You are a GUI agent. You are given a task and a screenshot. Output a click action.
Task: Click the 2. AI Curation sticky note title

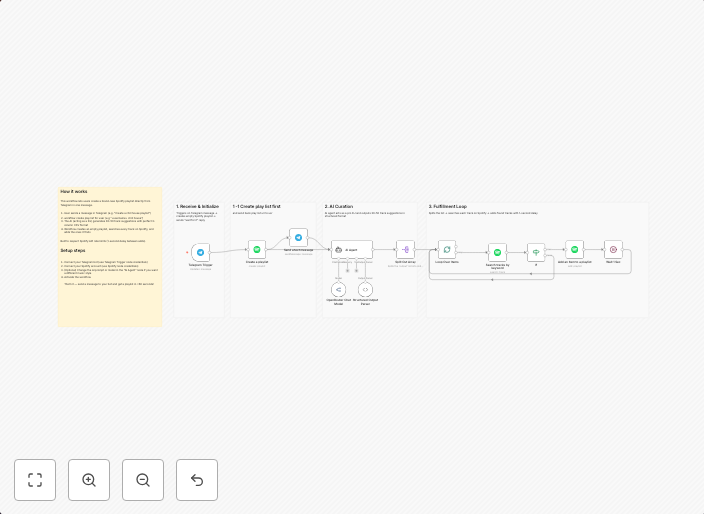[339, 207]
